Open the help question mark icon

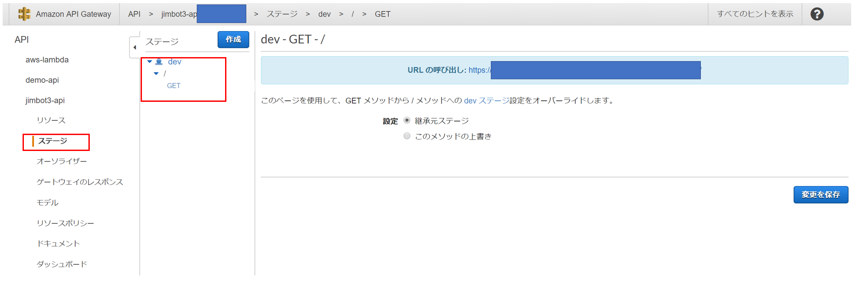coord(817,14)
